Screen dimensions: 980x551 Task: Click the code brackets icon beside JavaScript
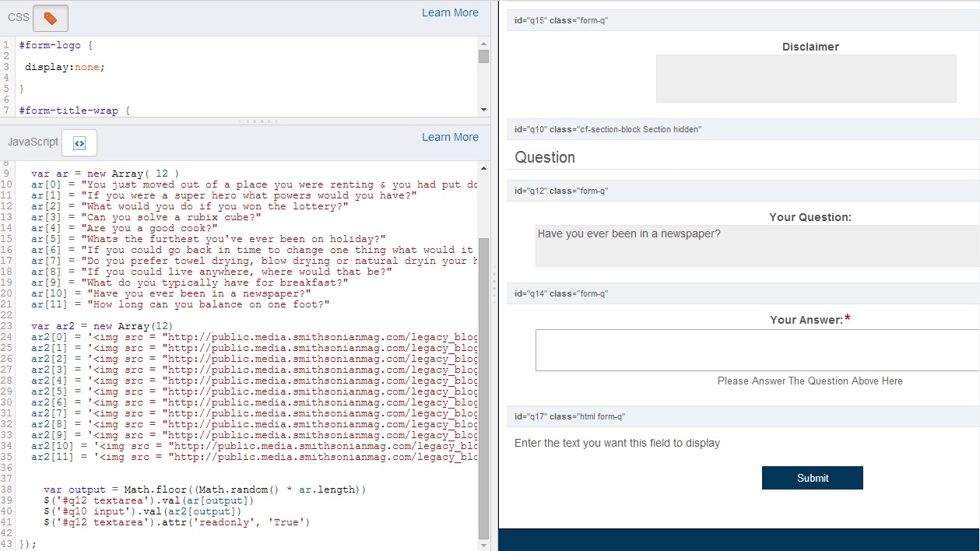coord(79,143)
